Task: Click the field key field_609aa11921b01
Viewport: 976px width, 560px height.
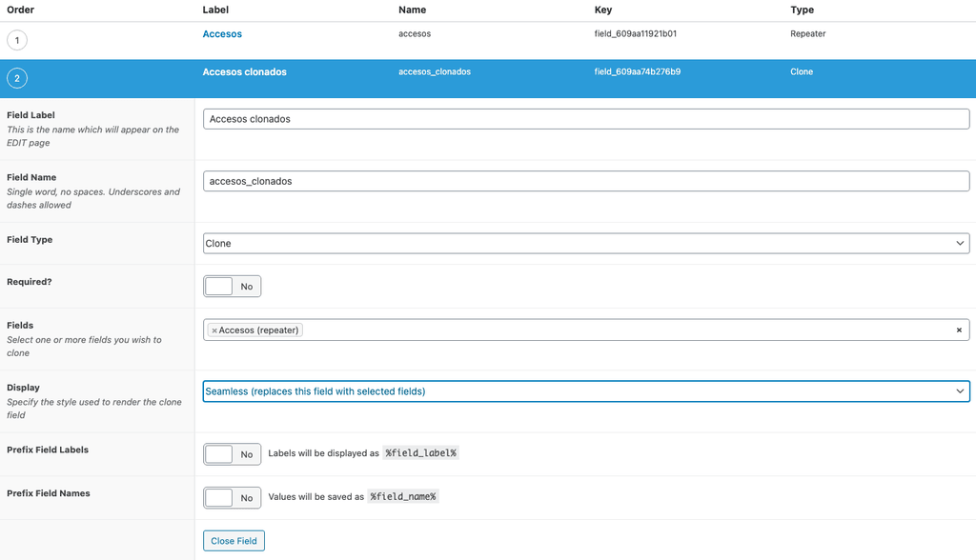Action: point(635,34)
